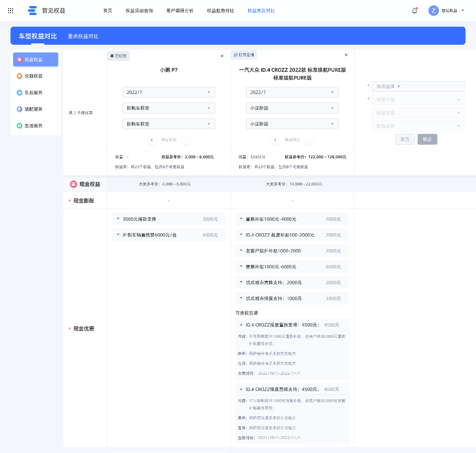Select 车后服务 in sidebar
Image resolution: width=476 pixels, height=453 pixels.
click(x=35, y=93)
